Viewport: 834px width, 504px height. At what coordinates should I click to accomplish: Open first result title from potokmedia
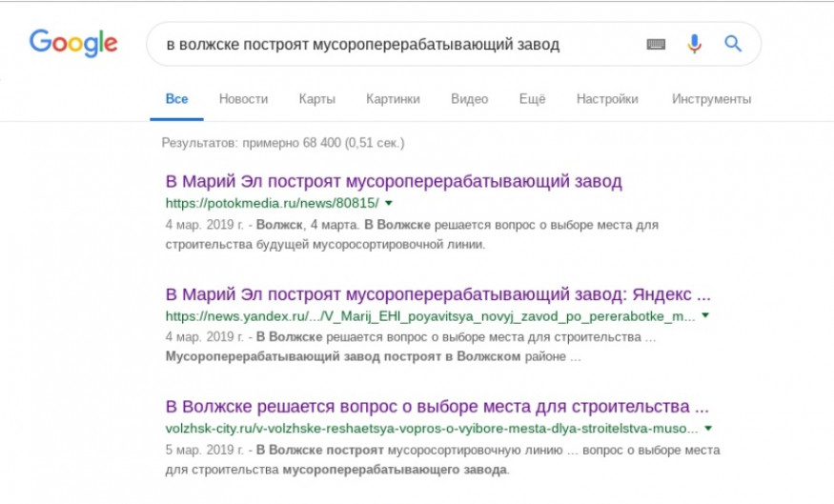click(x=394, y=181)
